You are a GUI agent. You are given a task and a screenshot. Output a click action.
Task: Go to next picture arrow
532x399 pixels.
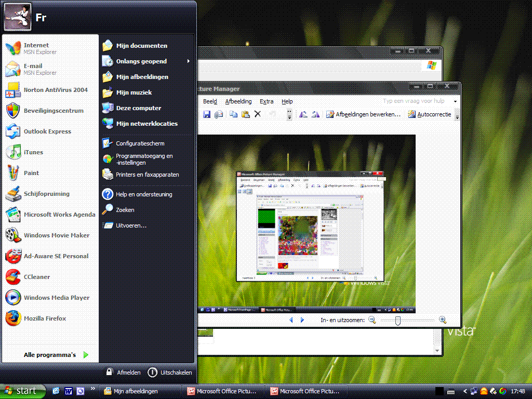[x=302, y=320]
